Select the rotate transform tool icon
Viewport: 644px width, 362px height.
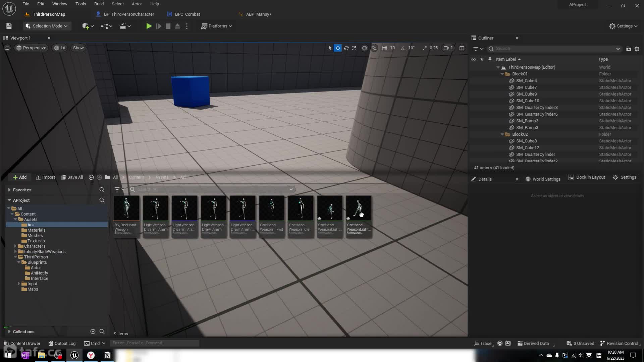coord(346,48)
